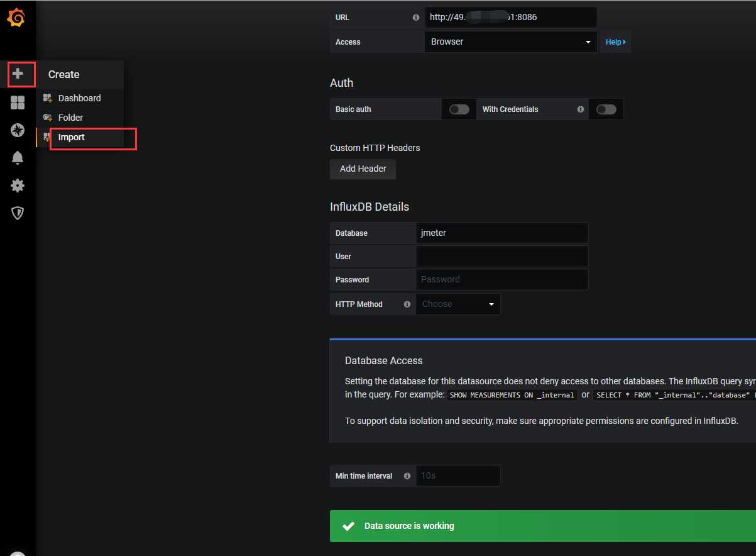Open the Configuration gear icon
This screenshot has width=756, height=556.
[18, 186]
